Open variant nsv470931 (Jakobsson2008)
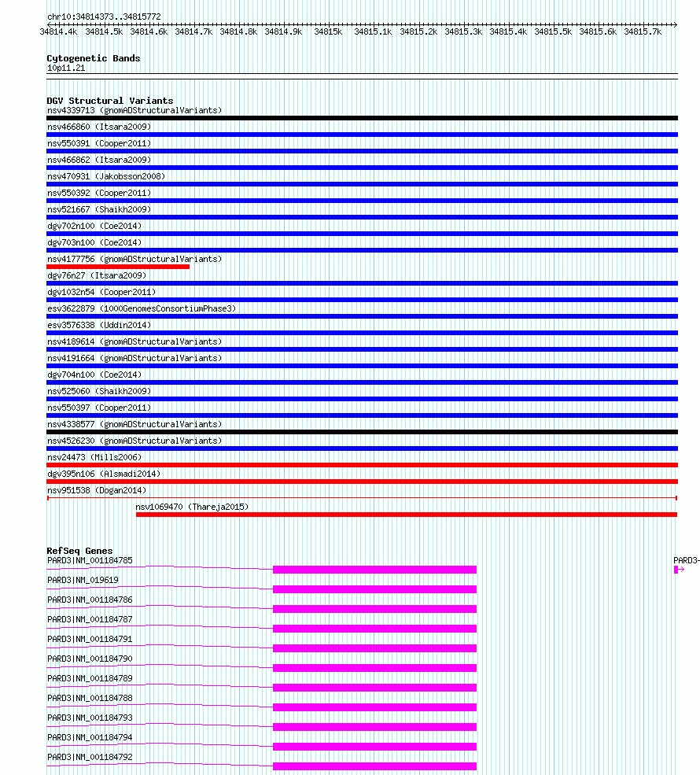This screenshot has width=700, height=775. tap(106, 176)
